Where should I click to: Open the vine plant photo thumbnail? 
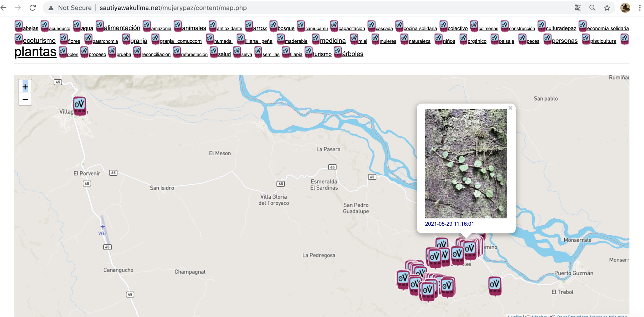[x=466, y=163]
